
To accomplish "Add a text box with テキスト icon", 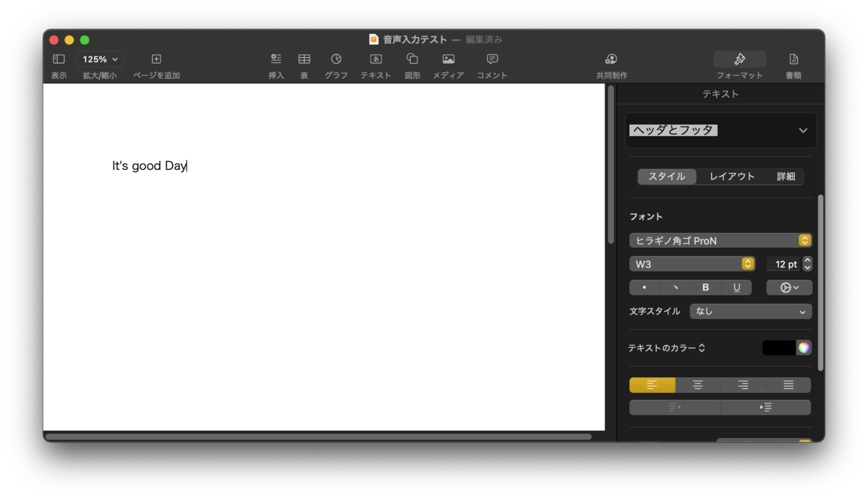I will 375,59.
